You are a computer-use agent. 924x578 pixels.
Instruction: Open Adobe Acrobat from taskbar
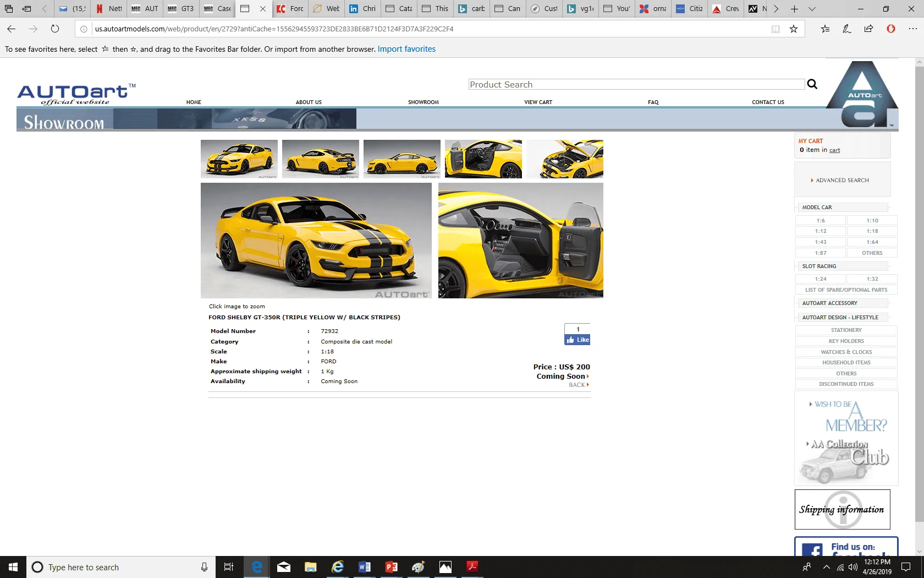tap(472, 567)
